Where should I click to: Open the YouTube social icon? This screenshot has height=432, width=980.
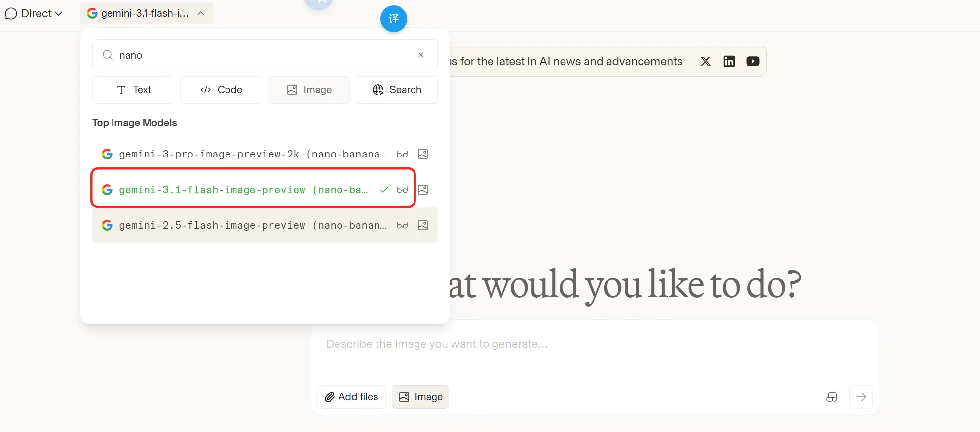click(753, 61)
